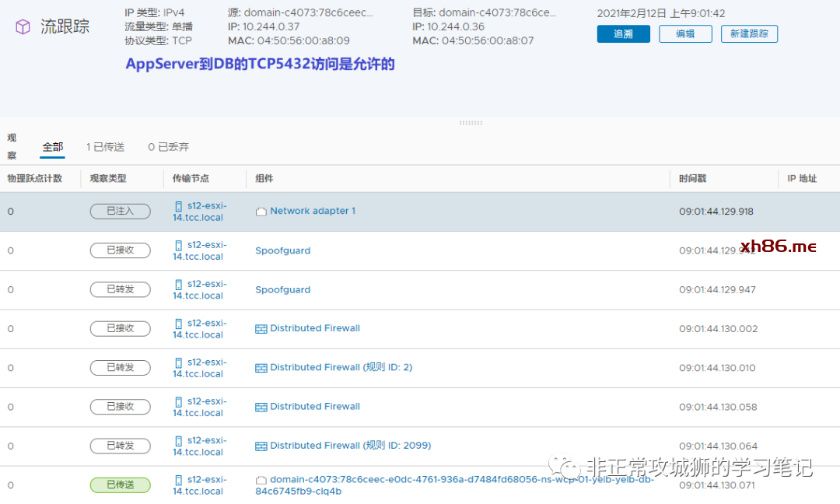Click the Network adapter 1 icon
The width and height of the screenshot is (840, 504).
click(261, 212)
